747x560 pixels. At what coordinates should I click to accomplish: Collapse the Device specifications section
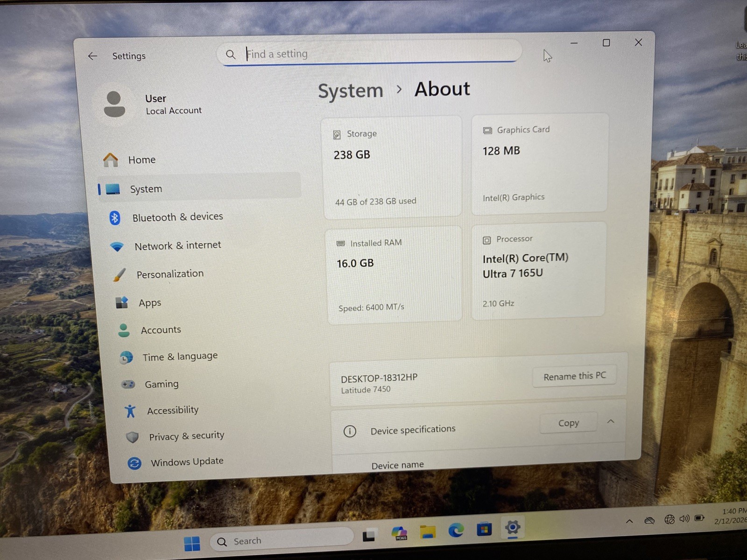click(x=611, y=421)
